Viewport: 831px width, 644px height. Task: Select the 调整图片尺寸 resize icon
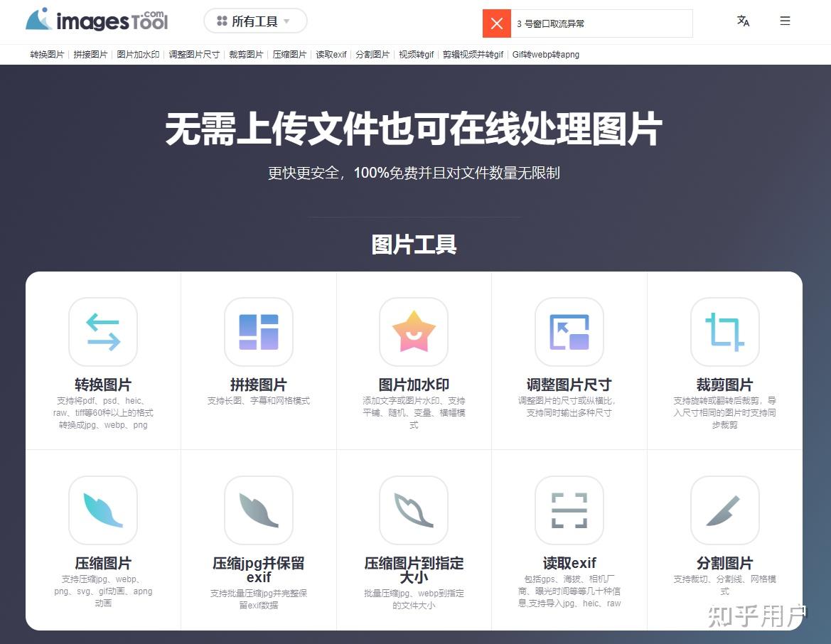tap(569, 332)
